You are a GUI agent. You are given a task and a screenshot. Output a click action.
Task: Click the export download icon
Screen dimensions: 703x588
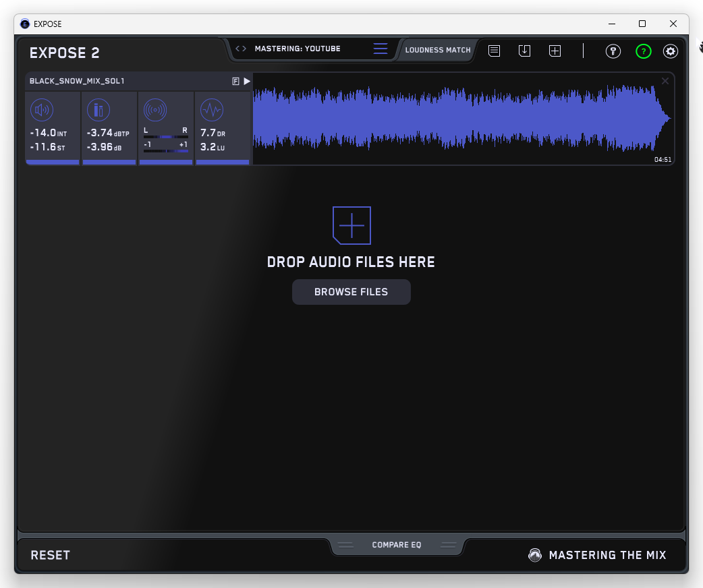tap(524, 51)
